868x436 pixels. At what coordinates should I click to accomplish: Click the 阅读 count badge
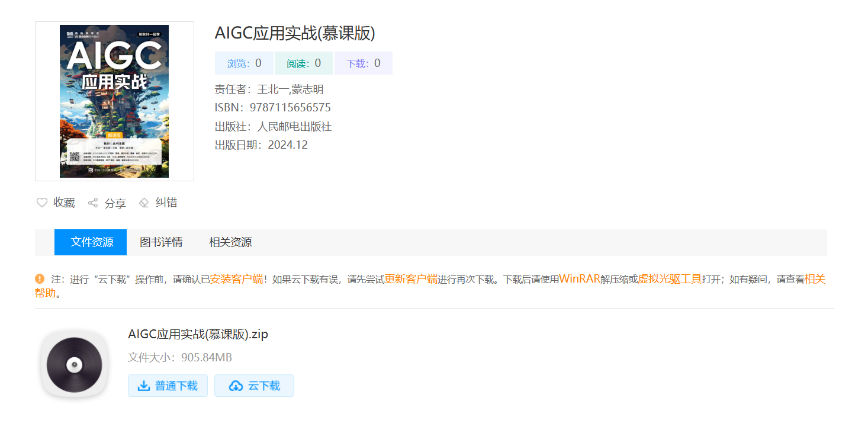click(x=304, y=63)
